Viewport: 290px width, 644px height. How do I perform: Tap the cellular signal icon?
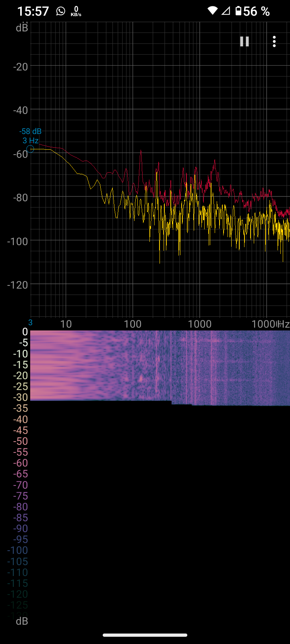click(226, 11)
